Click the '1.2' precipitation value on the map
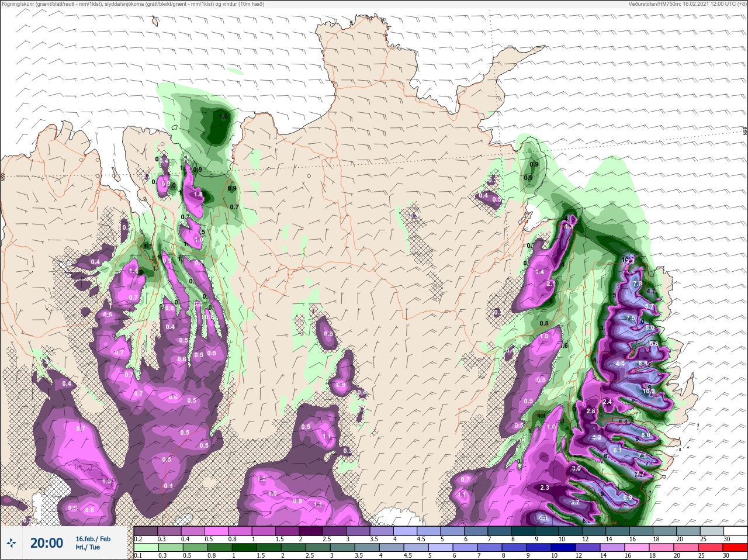This screenshot has height=560, width=748. (x=261, y=479)
